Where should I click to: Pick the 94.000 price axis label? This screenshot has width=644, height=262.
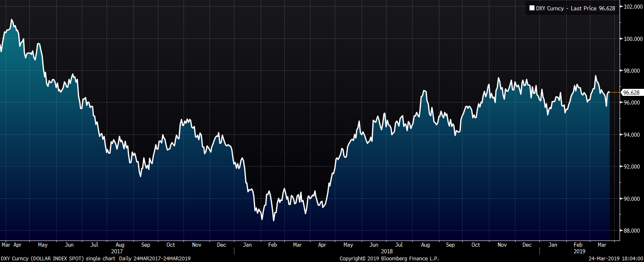coord(632,135)
